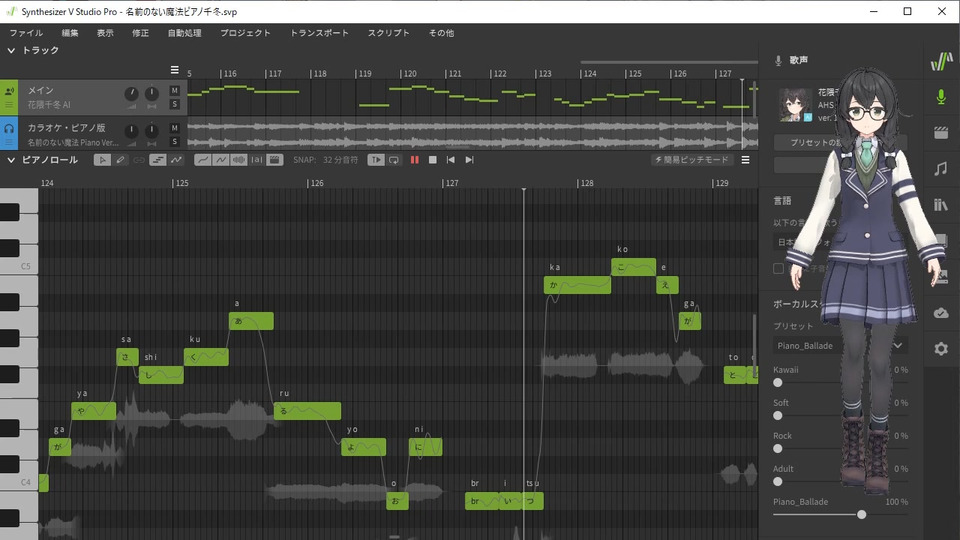The width and height of the screenshot is (960, 540).
Task: Click the 簡易ピッチモード button
Action: (692, 160)
